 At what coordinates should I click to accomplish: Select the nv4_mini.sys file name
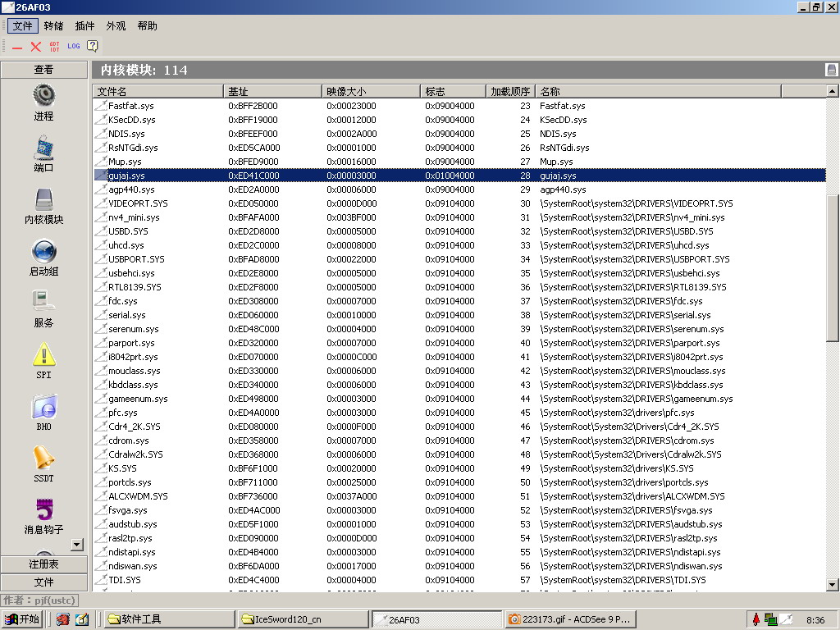pos(134,217)
